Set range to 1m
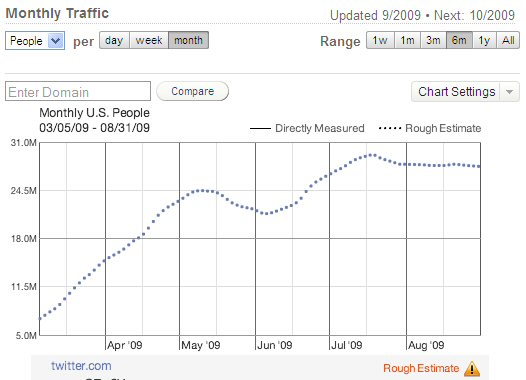 [407, 40]
